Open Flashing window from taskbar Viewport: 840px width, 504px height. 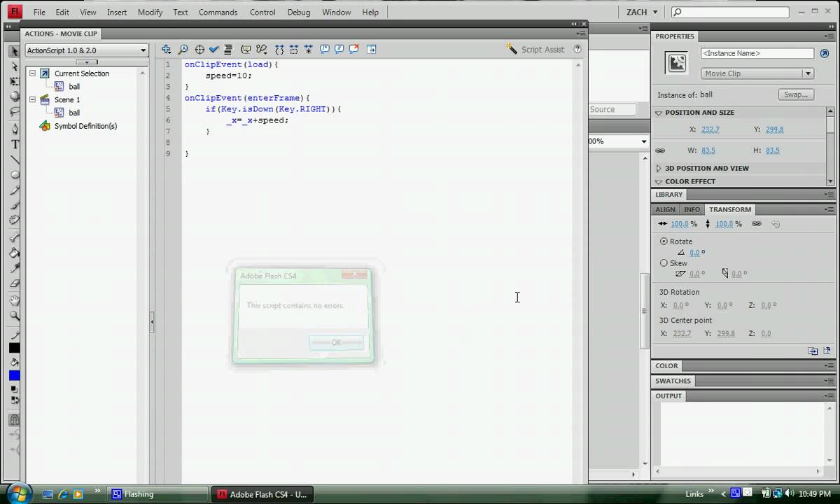pos(158,494)
